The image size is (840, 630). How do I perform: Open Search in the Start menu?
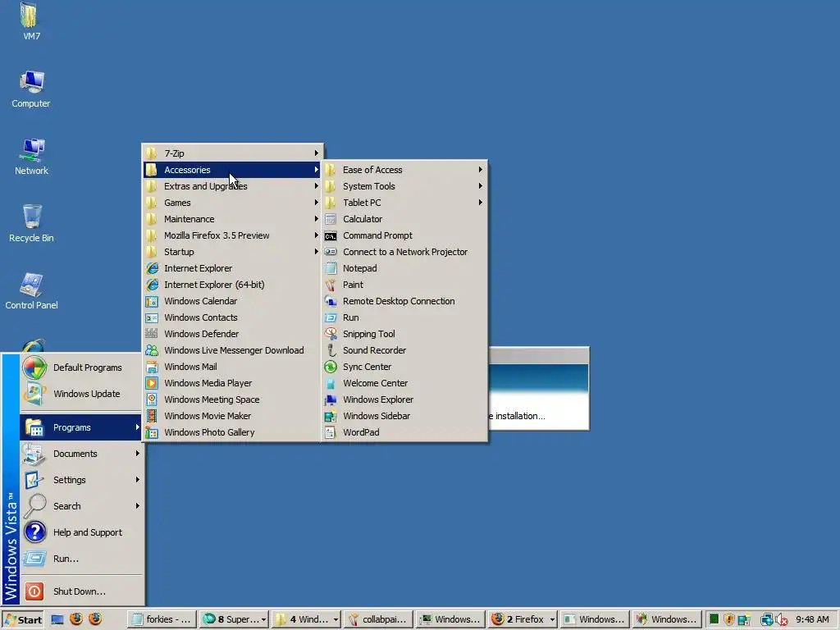click(81, 506)
